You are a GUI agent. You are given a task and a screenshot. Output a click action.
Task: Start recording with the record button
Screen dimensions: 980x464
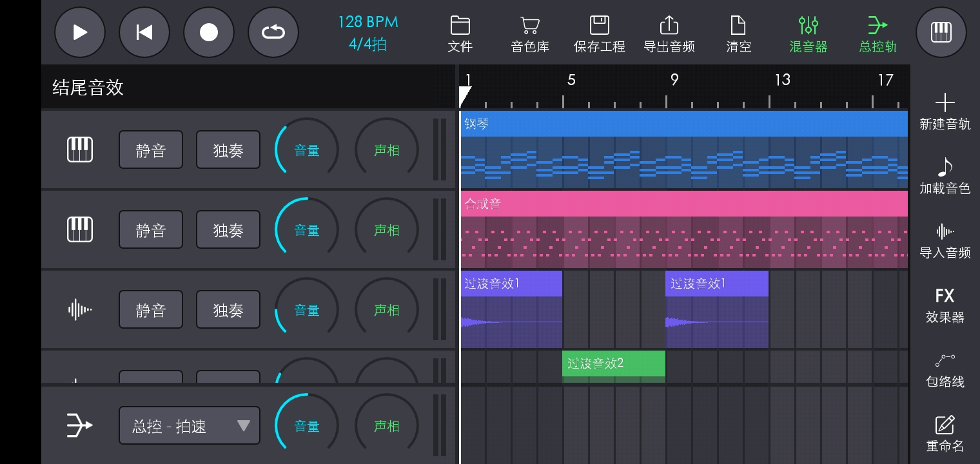[x=209, y=32]
